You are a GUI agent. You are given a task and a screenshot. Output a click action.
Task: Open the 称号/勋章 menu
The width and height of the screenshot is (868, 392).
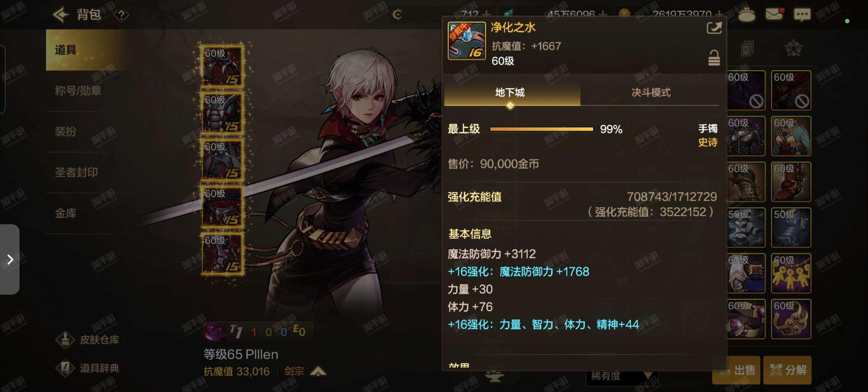pos(78,91)
